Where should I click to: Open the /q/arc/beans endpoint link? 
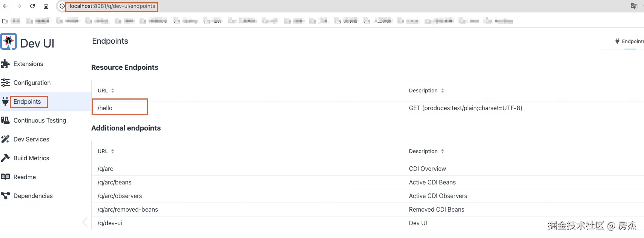[115, 182]
